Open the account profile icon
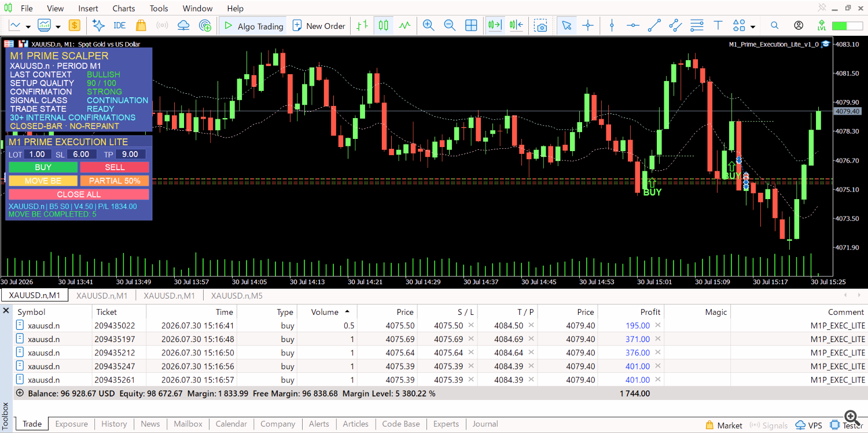868x433 pixels. tap(799, 25)
